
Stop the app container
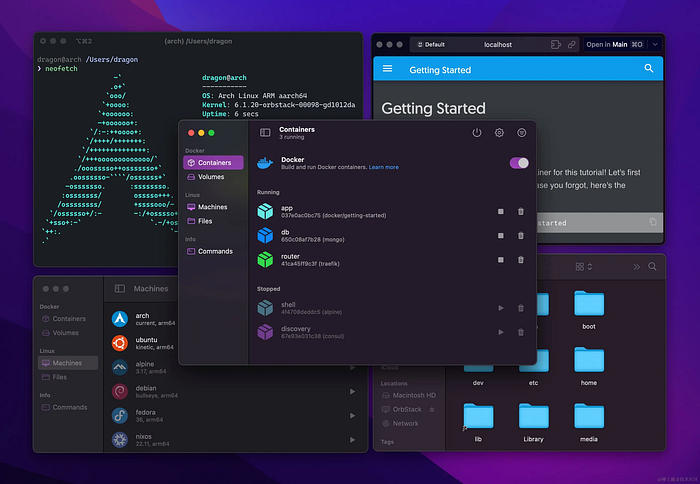(501, 212)
